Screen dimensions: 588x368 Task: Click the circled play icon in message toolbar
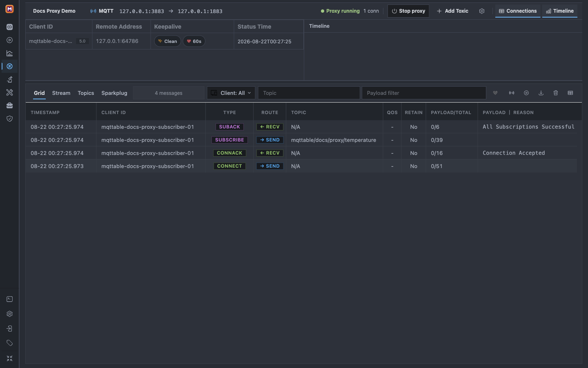[526, 93]
